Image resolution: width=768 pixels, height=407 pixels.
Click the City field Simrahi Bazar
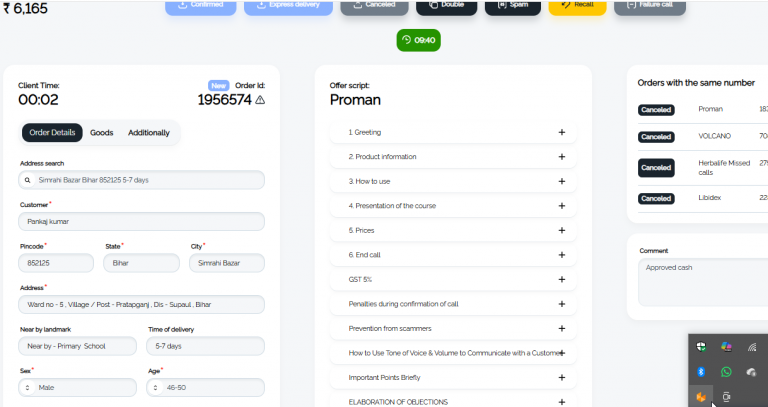tap(227, 263)
